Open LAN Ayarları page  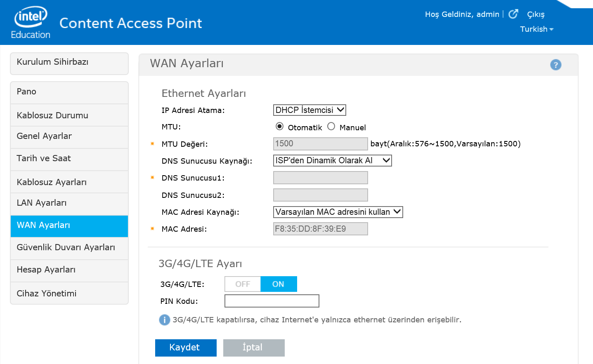pos(69,204)
